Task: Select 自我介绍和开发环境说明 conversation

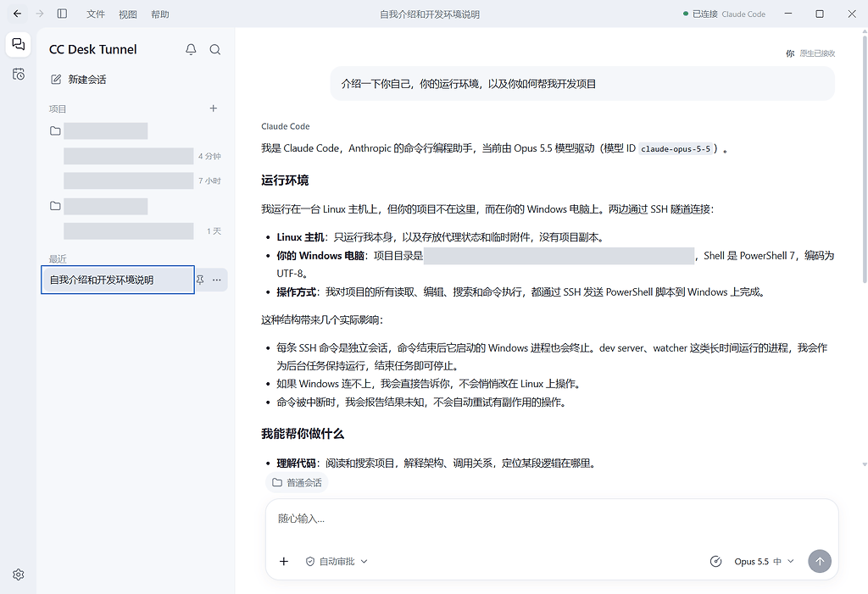Action: click(x=118, y=280)
